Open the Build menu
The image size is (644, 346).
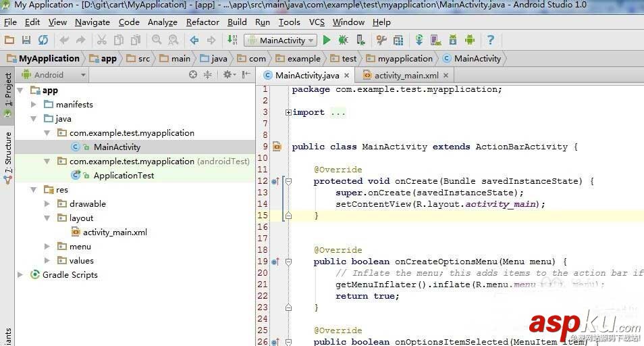point(237,22)
